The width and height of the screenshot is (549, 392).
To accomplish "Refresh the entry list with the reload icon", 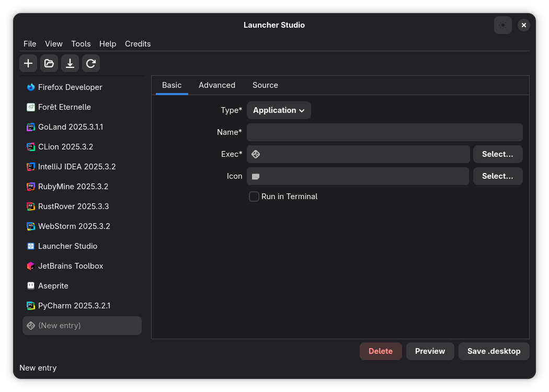I will 91,63.
